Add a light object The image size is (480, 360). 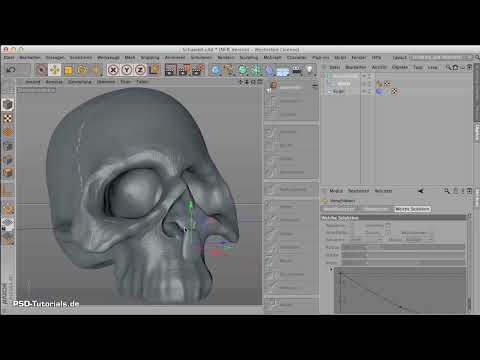(310, 70)
